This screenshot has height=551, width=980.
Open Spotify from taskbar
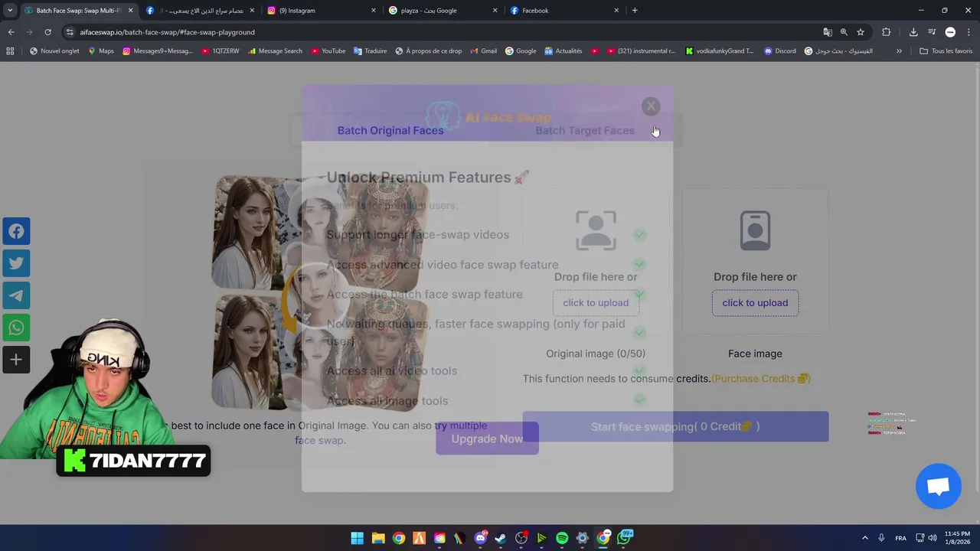click(562, 538)
